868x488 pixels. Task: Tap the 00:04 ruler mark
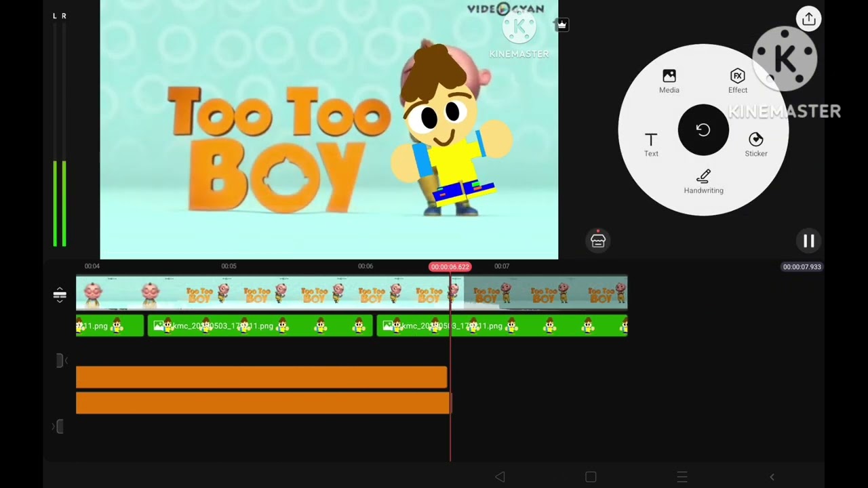(92, 266)
